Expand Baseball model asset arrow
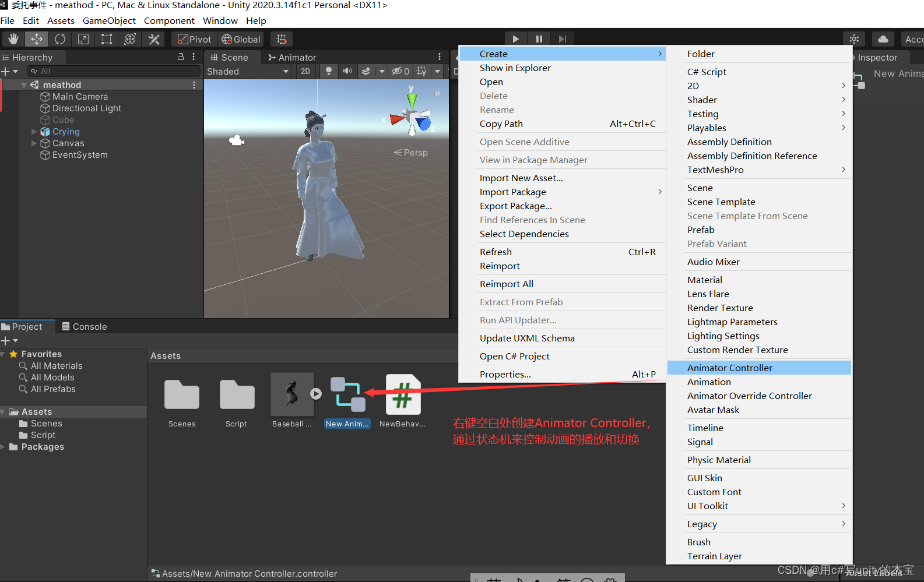This screenshot has height=582, width=924. 316,394
